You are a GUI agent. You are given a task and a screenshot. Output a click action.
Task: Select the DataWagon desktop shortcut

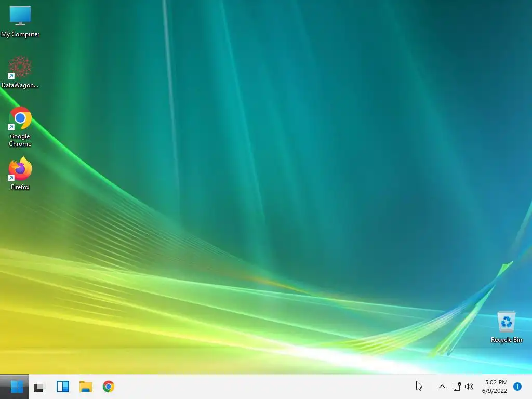click(20, 72)
